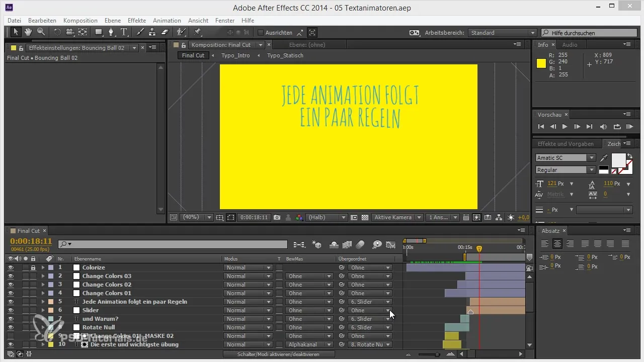
Task: Select the Roto Brush tool
Action: (182, 32)
